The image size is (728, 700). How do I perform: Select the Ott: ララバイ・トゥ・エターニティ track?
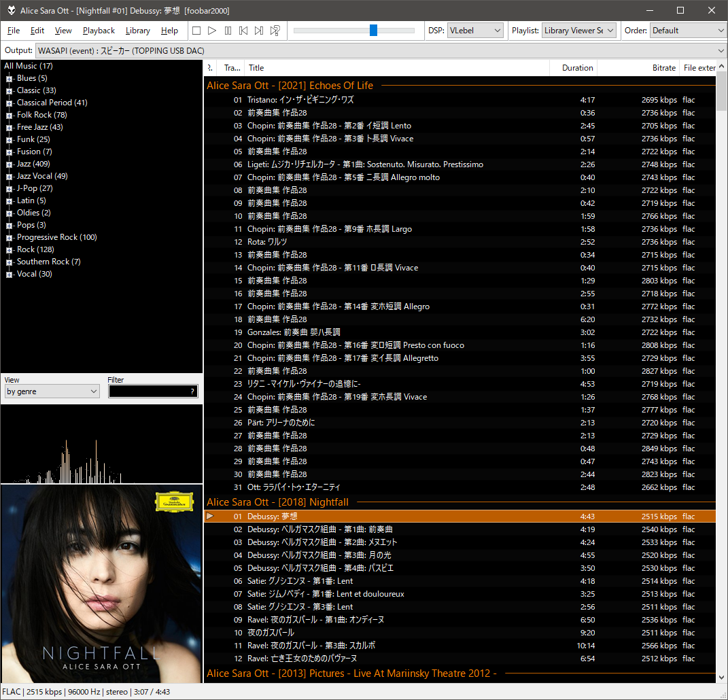click(x=460, y=487)
